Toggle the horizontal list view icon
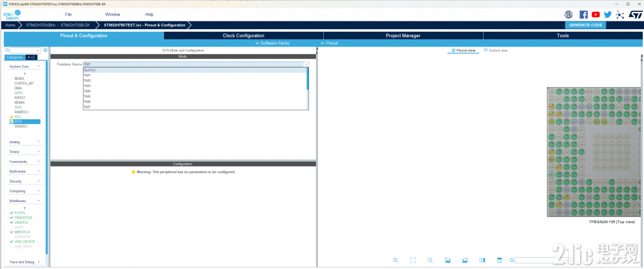The width and height of the screenshot is (644, 269). [x=500, y=260]
